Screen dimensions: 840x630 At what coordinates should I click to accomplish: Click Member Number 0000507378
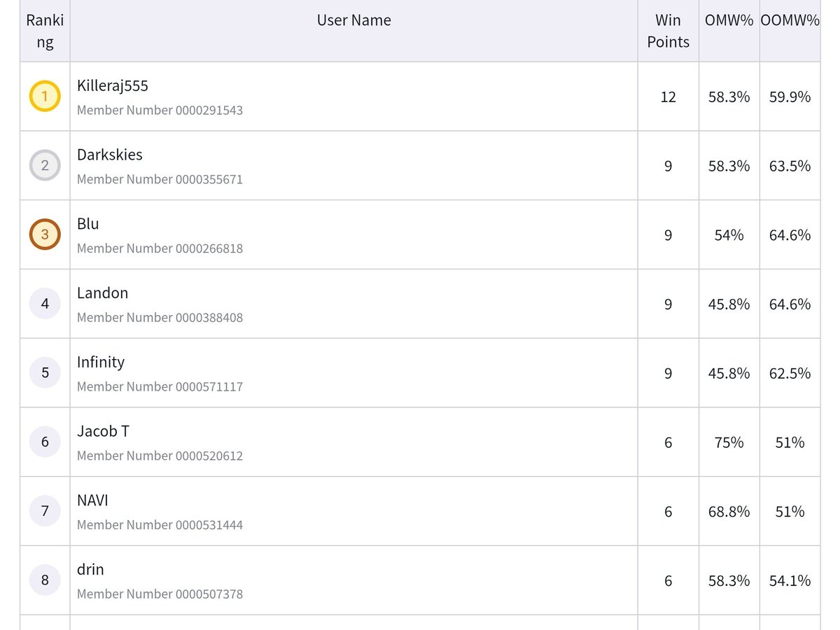click(x=160, y=594)
